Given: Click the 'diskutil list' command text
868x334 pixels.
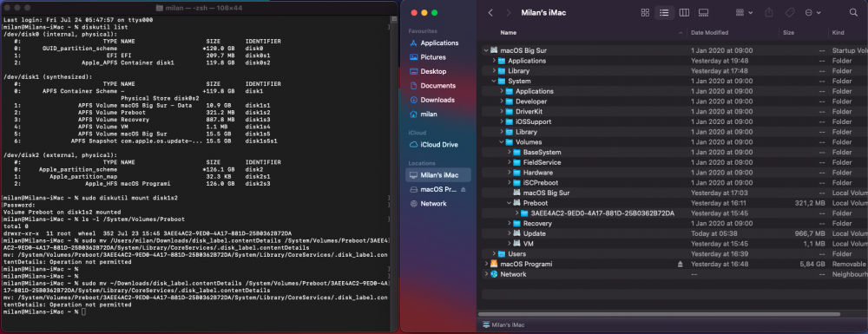Looking at the screenshot, I should pyautogui.click(x=105, y=27).
